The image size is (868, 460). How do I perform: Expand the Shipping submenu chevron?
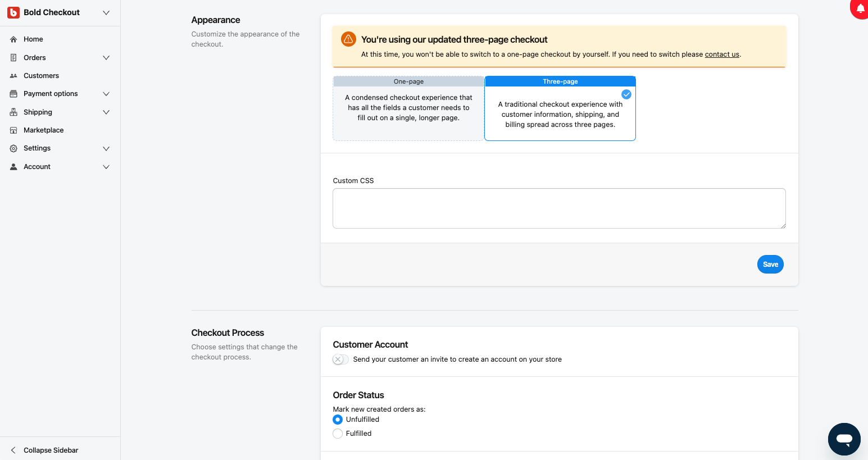click(x=106, y=112)
